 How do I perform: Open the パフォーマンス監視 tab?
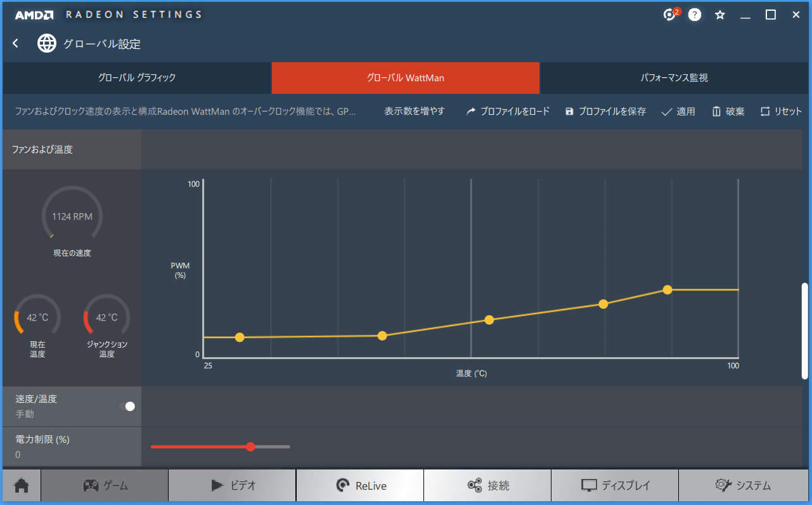(674, 78)
